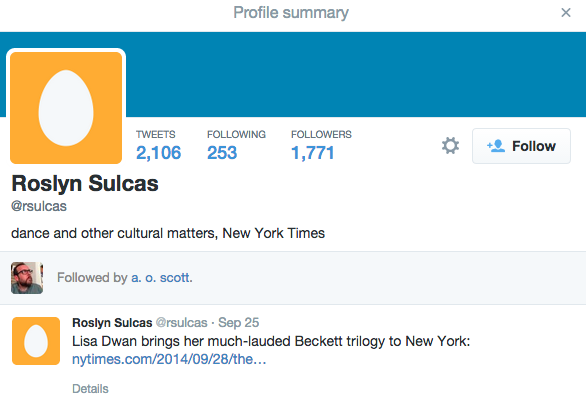Click the @rsulcas handle under the name

click(39, 206)
